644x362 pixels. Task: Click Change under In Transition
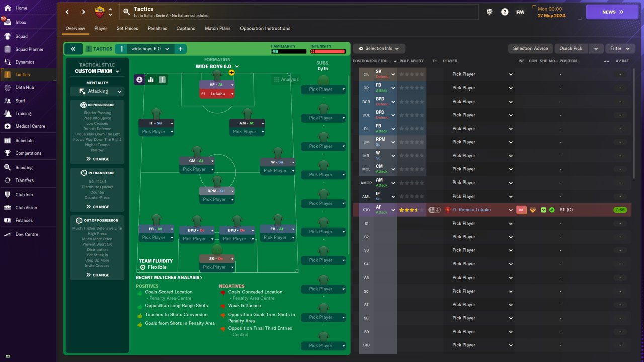(x=97, y=207)
